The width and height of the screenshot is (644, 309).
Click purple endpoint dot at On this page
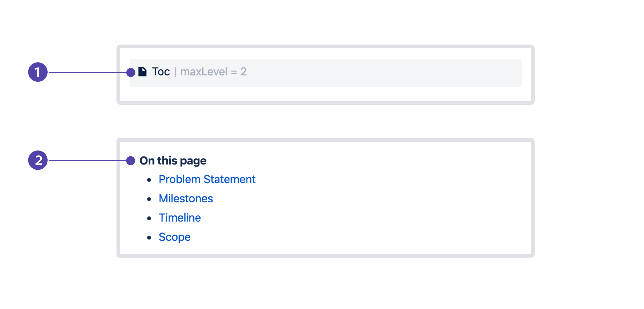(130, 160)
